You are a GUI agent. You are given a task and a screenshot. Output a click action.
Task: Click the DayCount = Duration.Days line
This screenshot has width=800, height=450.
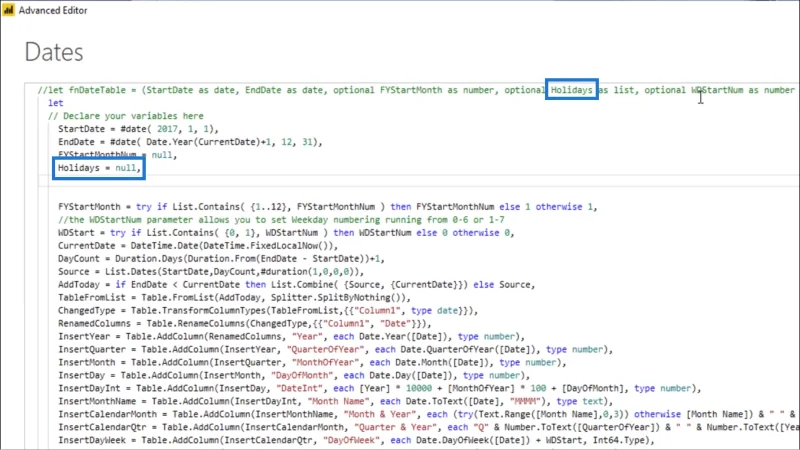pos(221,259)
